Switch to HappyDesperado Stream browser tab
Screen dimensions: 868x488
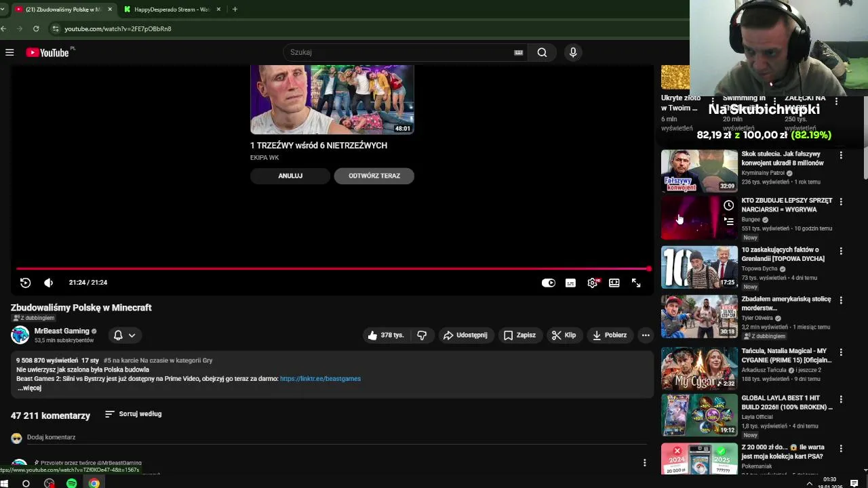pyautogui.click(x=172, y=9)
